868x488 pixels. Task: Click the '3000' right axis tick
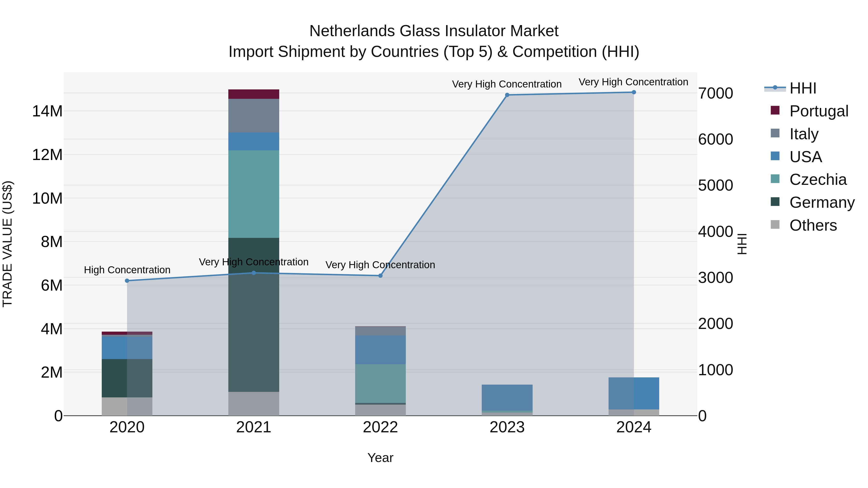[x=716, y=278]
